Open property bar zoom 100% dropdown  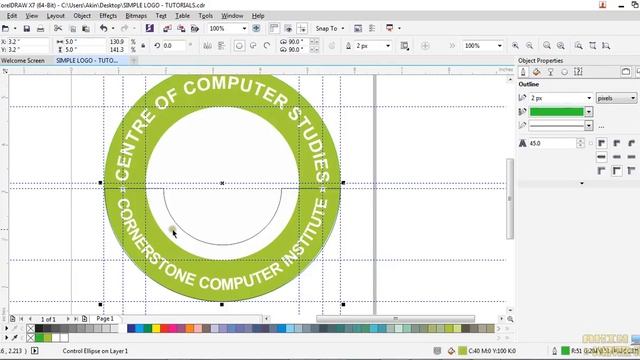500,46
